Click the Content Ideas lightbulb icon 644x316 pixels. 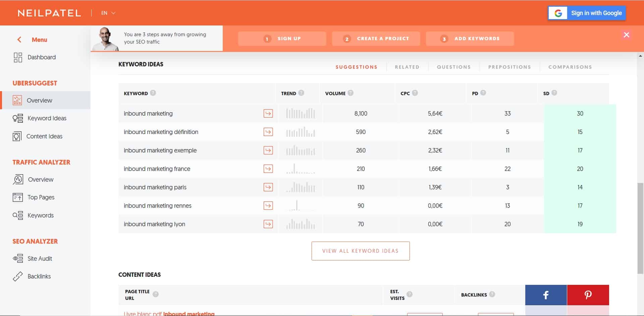pyautogui.click(x=17, y=136)
